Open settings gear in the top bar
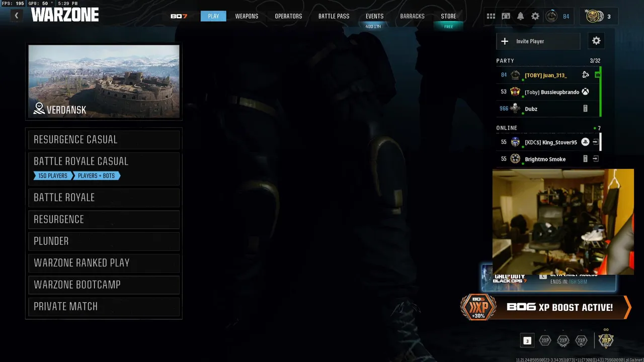Screen dimensions: 644x362 pos(535,16)
